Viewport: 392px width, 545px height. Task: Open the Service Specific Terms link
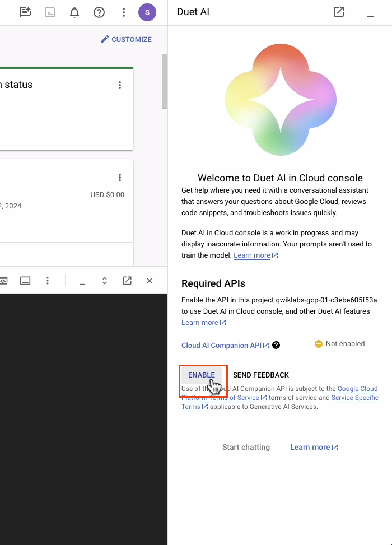(354, 398)
